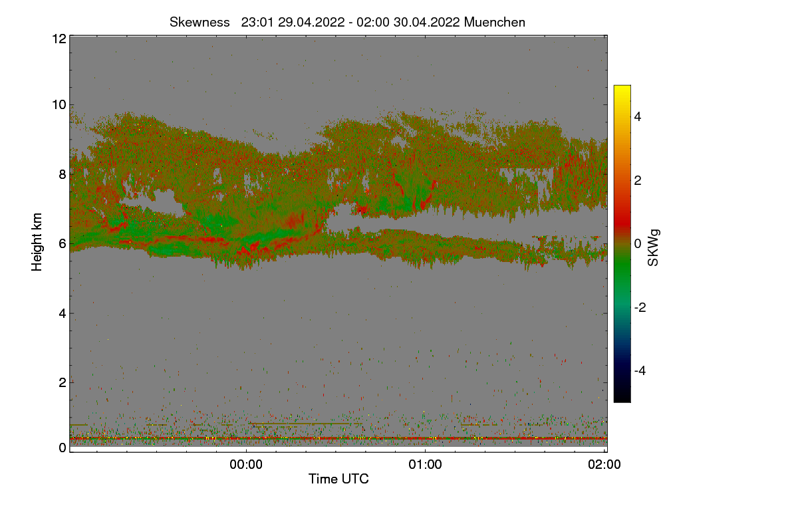Click the height axis value 4

[x=63, y=313]
